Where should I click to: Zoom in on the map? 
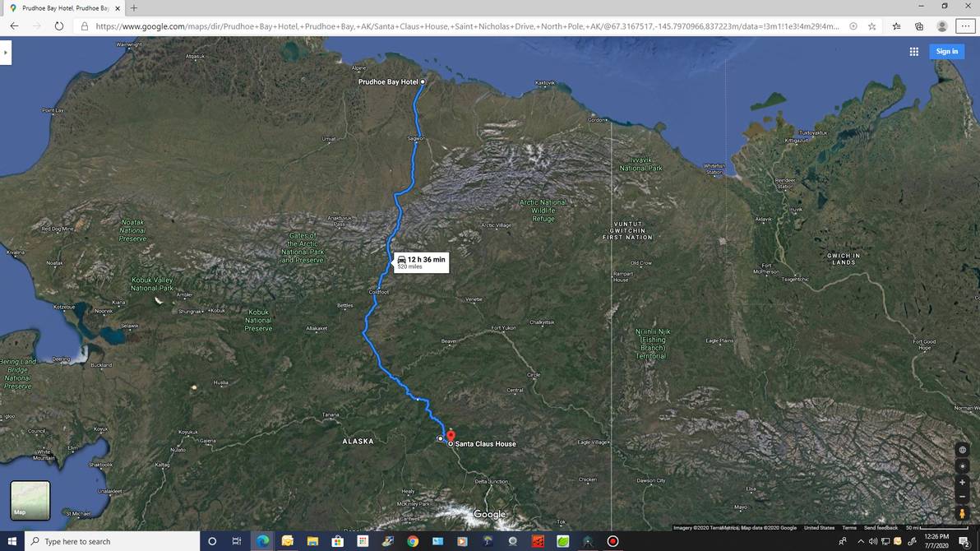point(963,482)
